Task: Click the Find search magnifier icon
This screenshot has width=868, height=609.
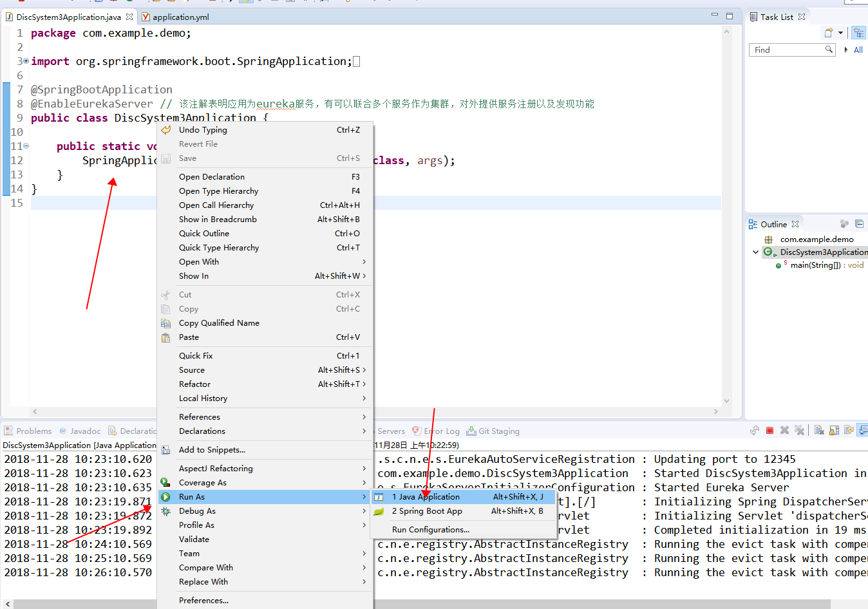Action: point(829,50)
